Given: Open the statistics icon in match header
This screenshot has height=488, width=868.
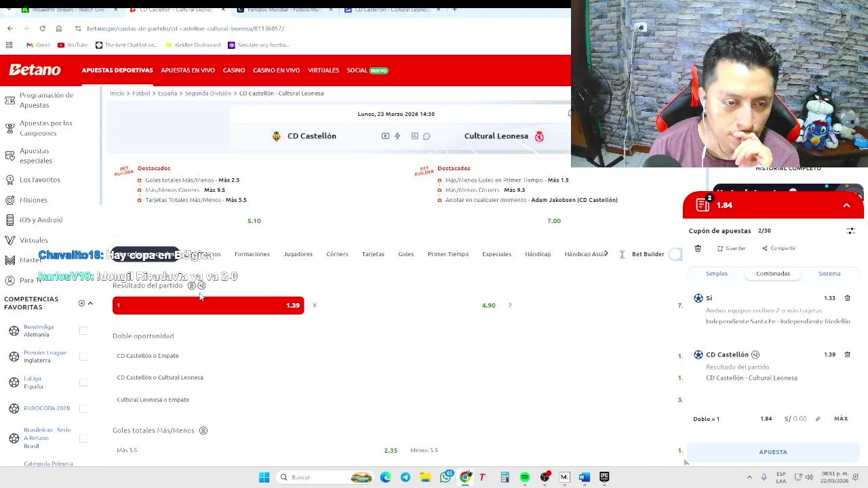Looking at the screenshot, I should click(415, 136).
